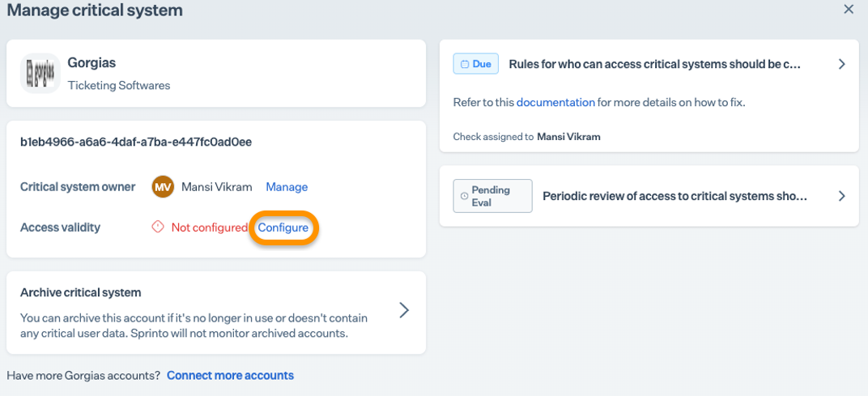Click Connect more accounts link

230,376
